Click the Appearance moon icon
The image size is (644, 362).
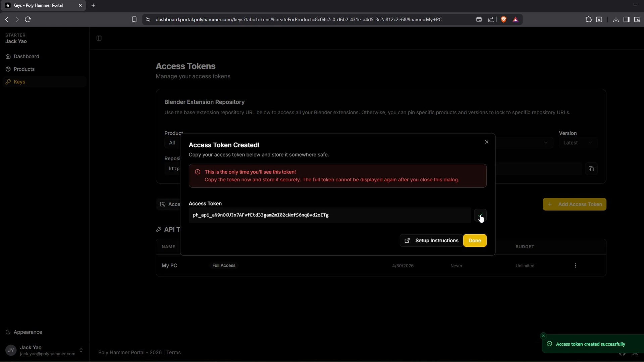(x=8, y=332)
